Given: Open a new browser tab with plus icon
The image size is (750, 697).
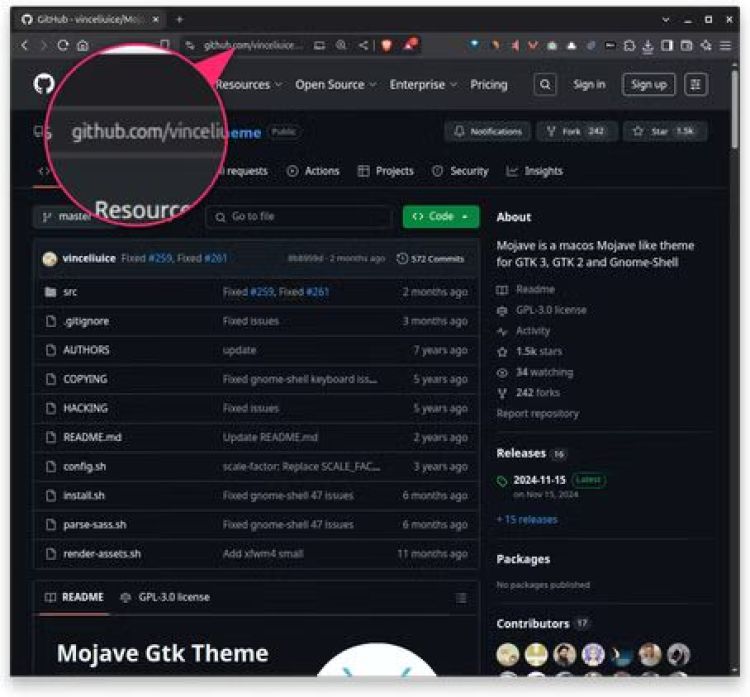Looking at the screenshot, I should (x=180, y=19).
